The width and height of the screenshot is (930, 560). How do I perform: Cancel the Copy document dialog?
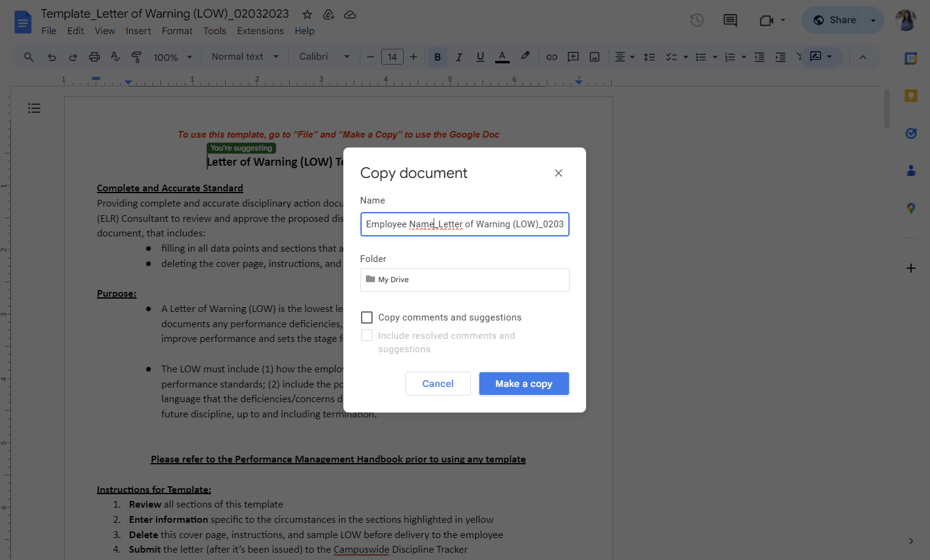(438, 383)
